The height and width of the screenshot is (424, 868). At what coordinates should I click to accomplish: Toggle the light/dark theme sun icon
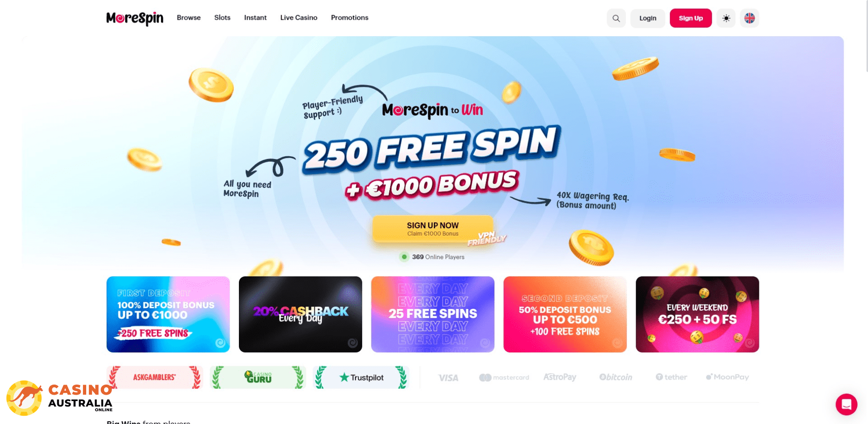point(726,18)
